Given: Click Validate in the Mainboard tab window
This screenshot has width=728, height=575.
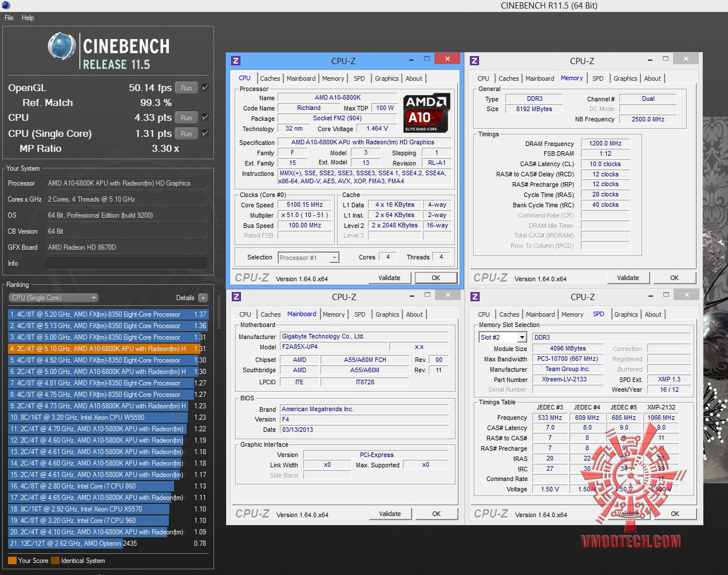Looking at the screenshot, I should [x=390, y=514].
